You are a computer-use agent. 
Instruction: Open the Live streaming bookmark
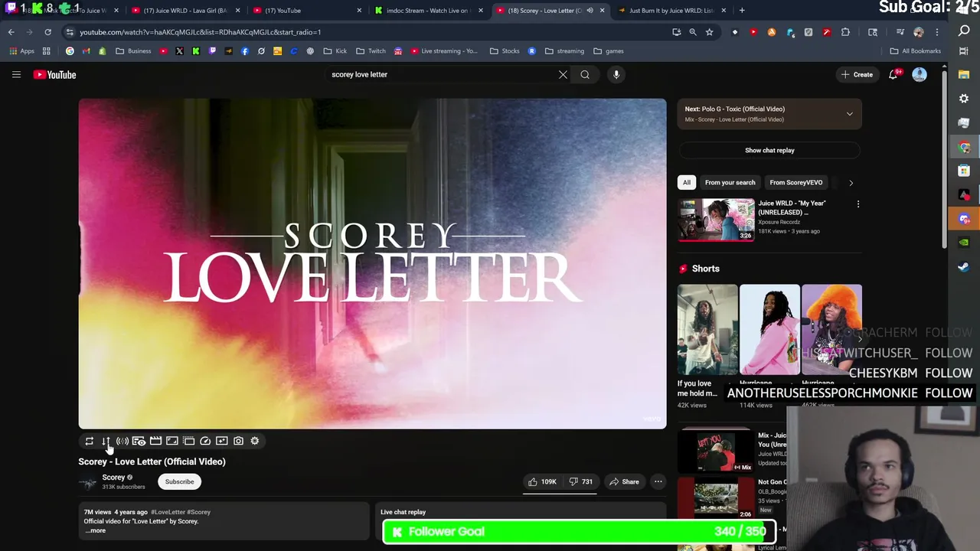[444, 51]
